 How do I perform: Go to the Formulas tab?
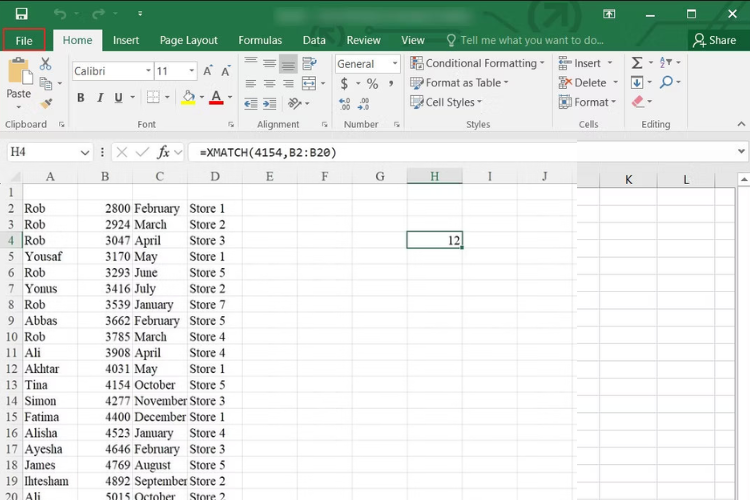260,40
